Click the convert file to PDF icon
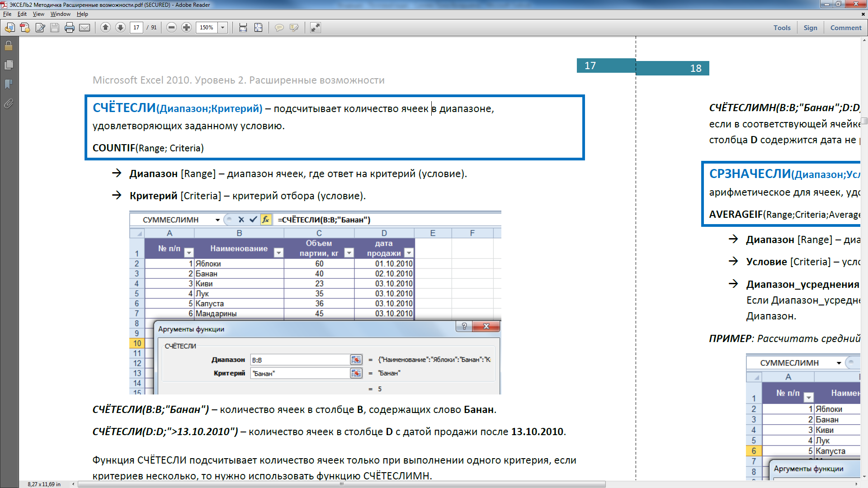This screenshot has width=868, height=488. pos(25,28)
